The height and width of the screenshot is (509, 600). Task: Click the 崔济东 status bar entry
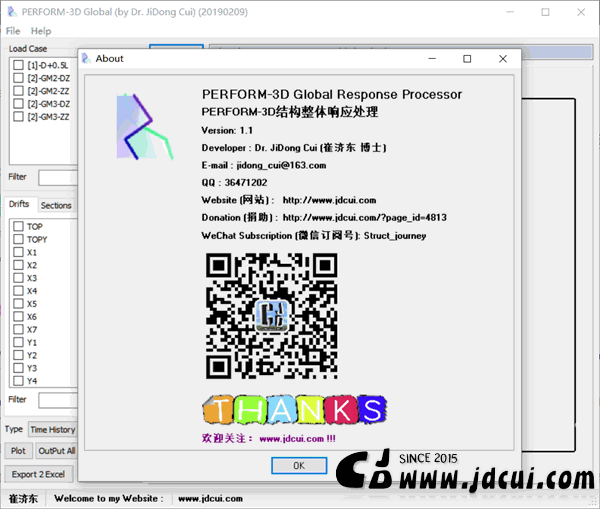pyautogui.click(x=23, y=499)
